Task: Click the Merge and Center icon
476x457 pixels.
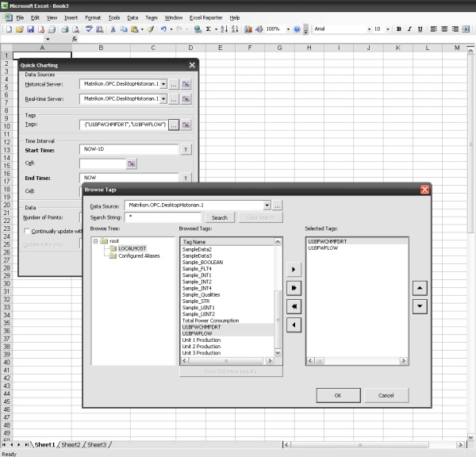Action: (466, 29)
